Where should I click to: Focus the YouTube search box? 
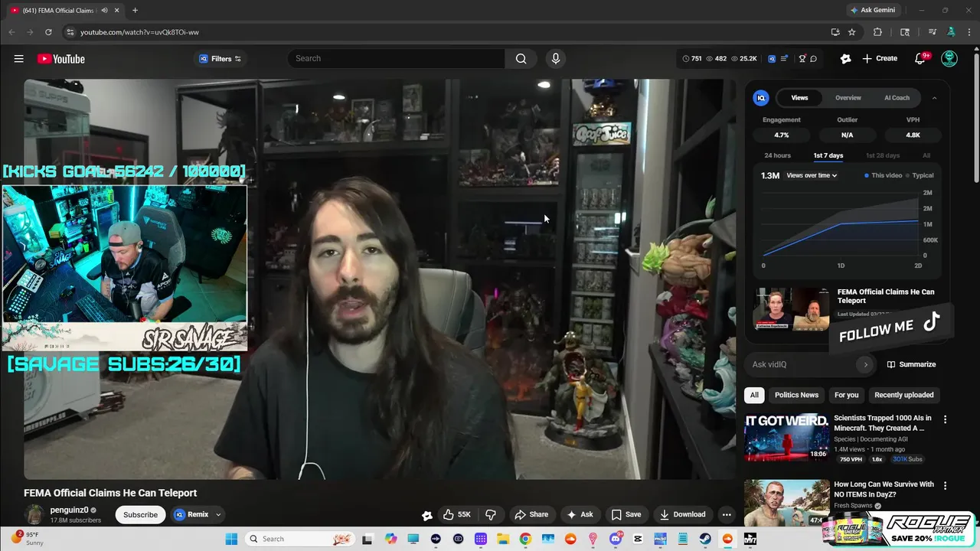pos(396,58)
